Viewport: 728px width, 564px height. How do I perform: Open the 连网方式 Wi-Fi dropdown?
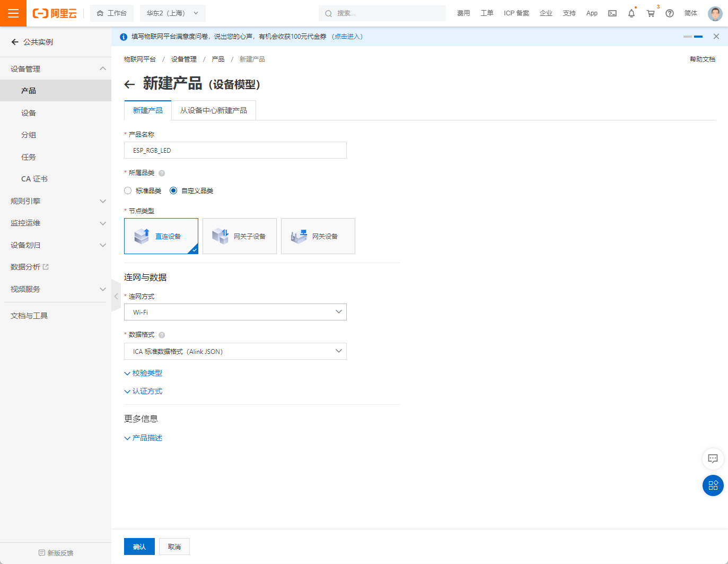point(235,312)
